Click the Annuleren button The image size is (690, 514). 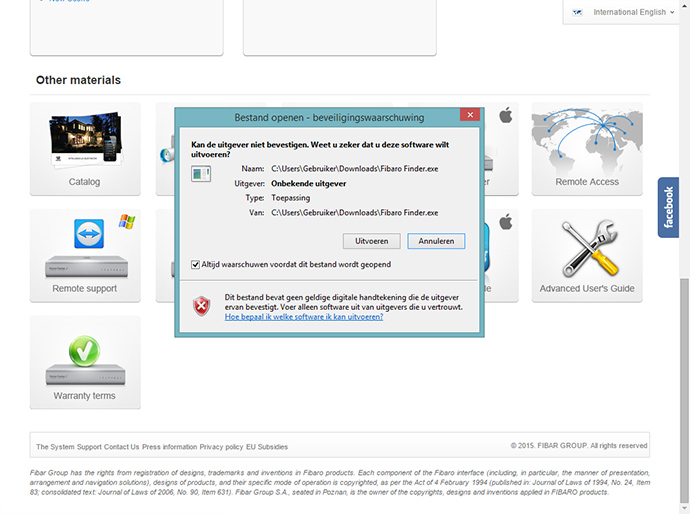coord(436,241)
